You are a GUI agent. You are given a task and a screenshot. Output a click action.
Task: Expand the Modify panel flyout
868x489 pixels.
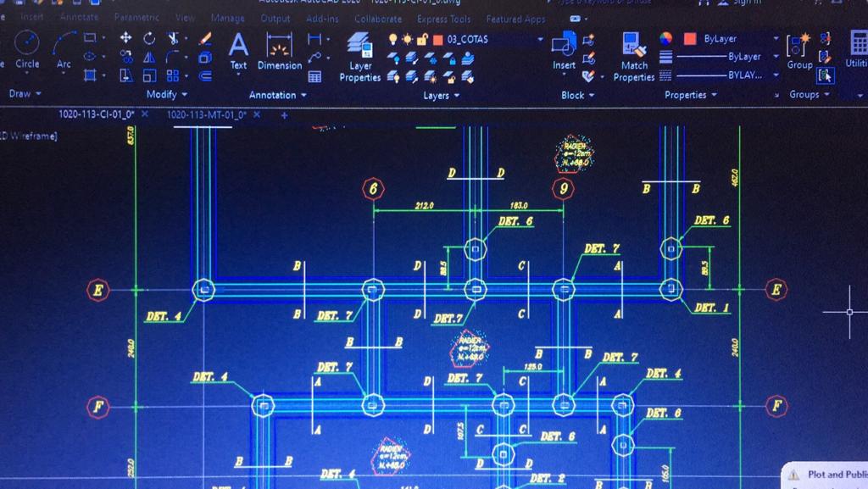(167, 95)
